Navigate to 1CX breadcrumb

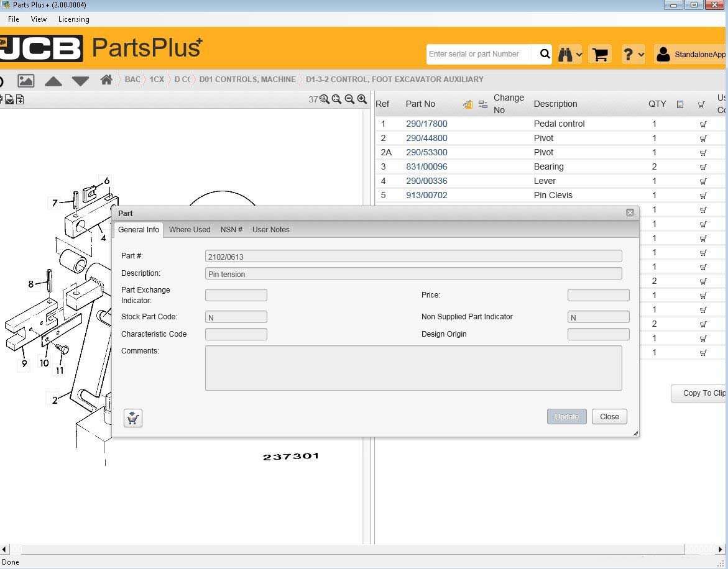pos(157,80)
